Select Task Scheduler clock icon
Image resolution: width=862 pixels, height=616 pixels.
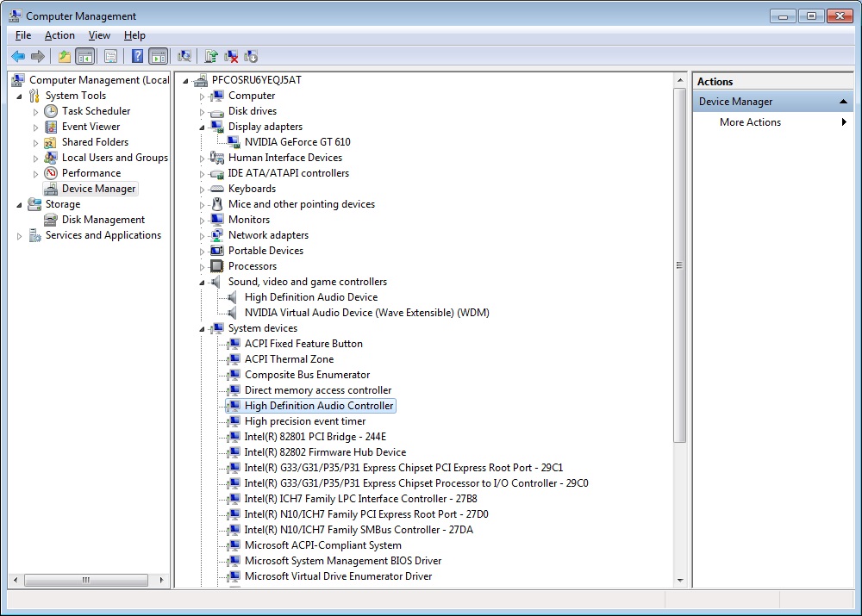[x=51, y=111]
